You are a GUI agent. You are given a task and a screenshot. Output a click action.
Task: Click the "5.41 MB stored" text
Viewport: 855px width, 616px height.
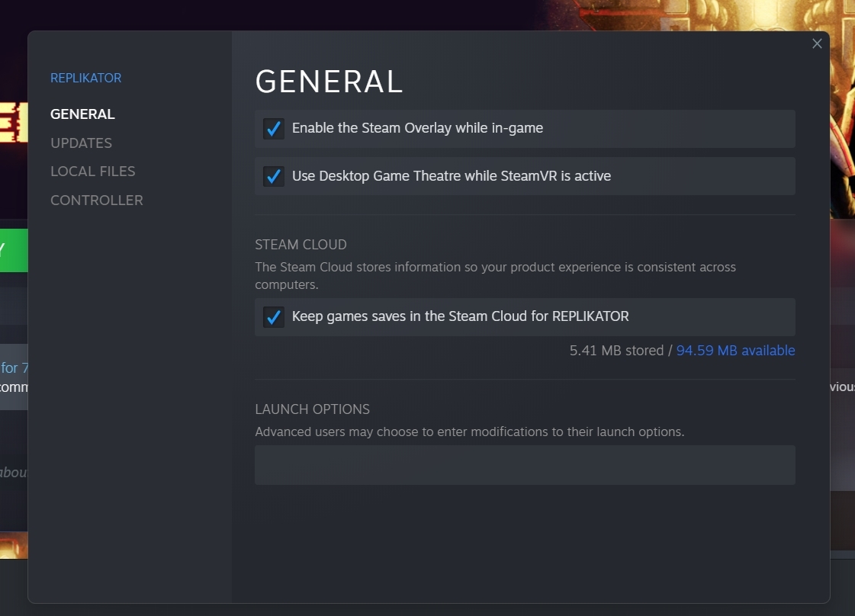pyautogui.click(x=616, y=351)
